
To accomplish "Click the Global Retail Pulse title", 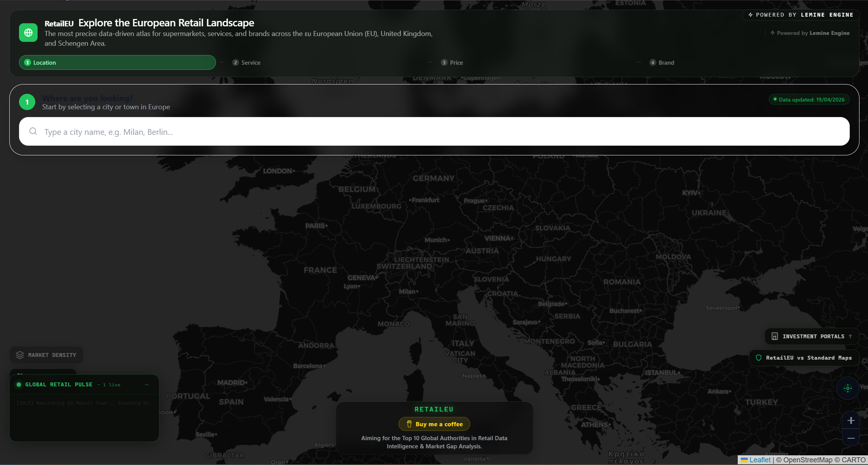I will (59, 384).
